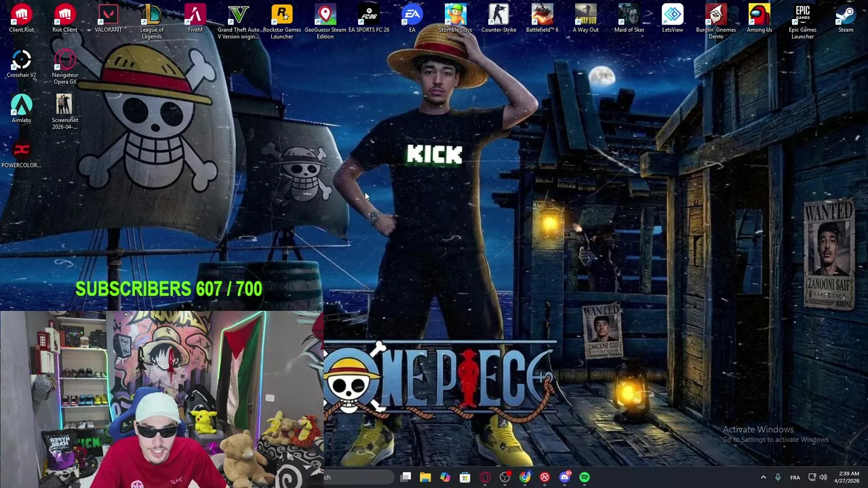Open the Crosshair V2 desktop shortcut
Screen dimensions: 868x488
pyautogui.click(x=22, y=64)
